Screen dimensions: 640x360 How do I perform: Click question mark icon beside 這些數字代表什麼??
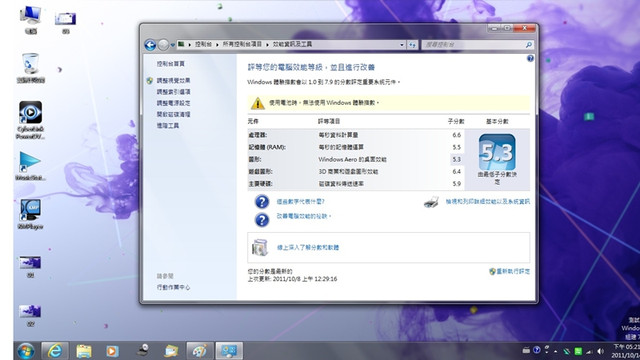click(x=262, y=202)
